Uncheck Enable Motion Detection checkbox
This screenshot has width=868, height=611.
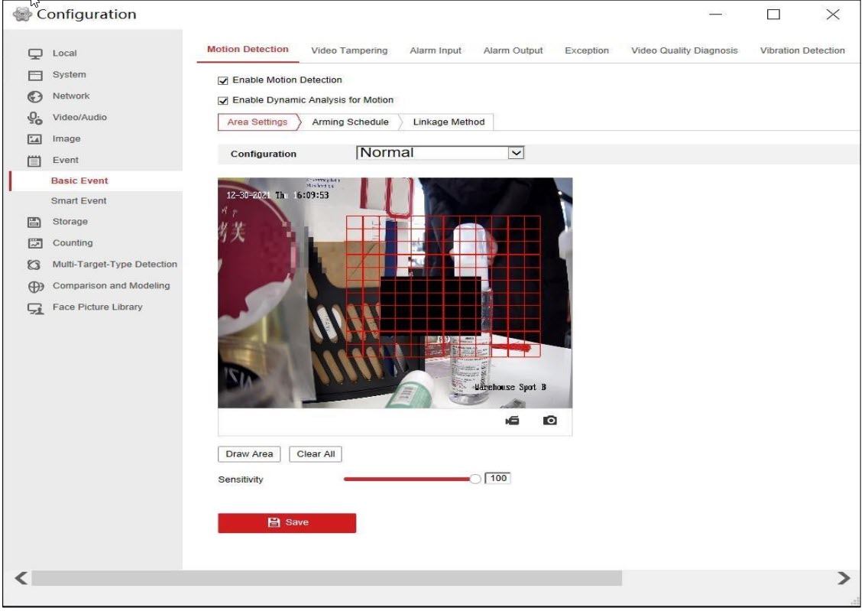pos(223,80)
